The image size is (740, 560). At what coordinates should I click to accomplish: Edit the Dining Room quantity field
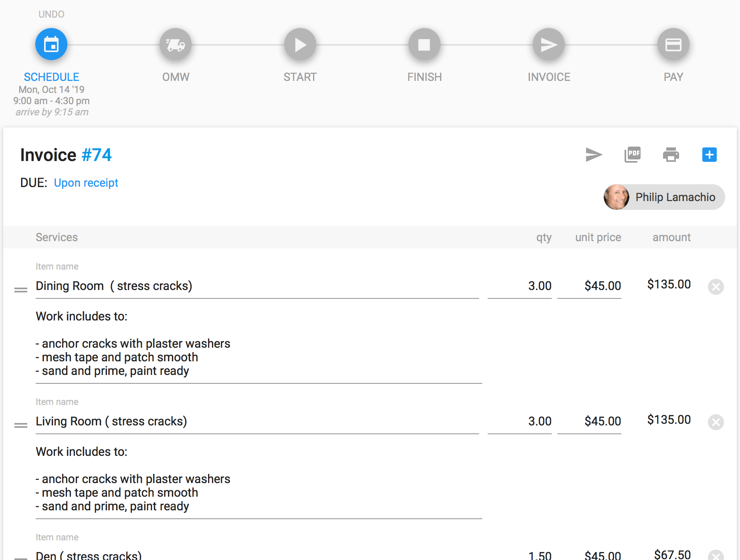(520, 286)
